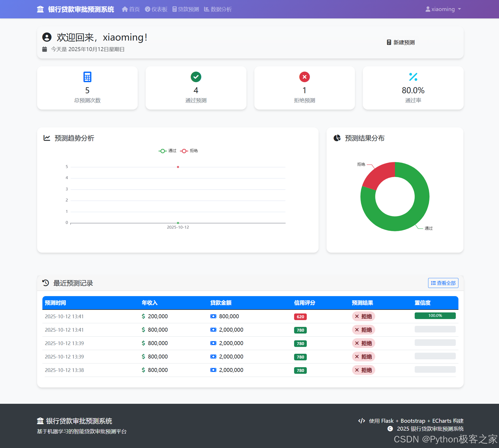Click the pie chart icon beside 预测结果分布
499x448 pixels.
coord(337,138)
